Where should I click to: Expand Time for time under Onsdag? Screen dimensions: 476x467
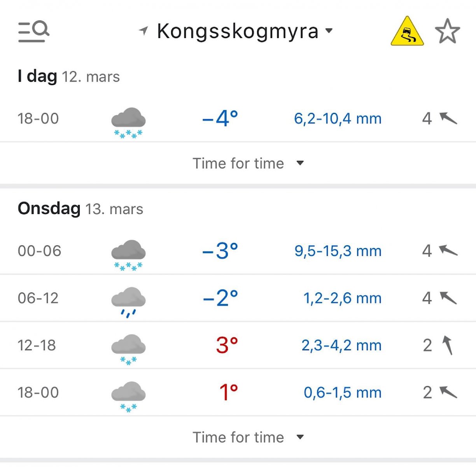point(248,437)
